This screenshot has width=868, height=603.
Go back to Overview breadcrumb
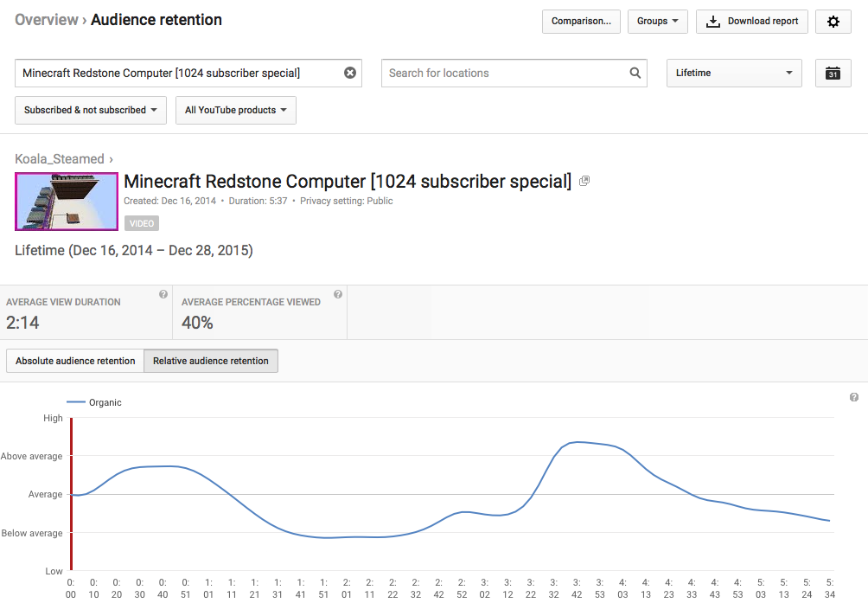coord(47,20)
